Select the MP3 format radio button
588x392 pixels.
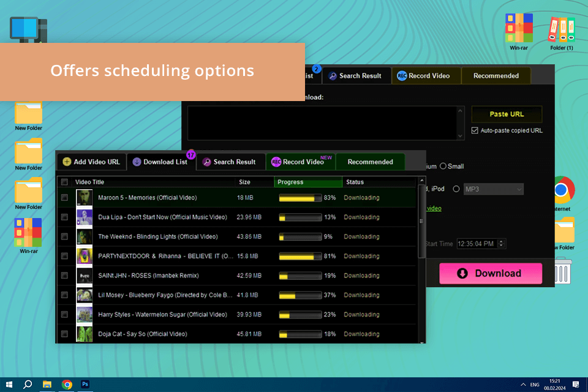pos(456,189)
